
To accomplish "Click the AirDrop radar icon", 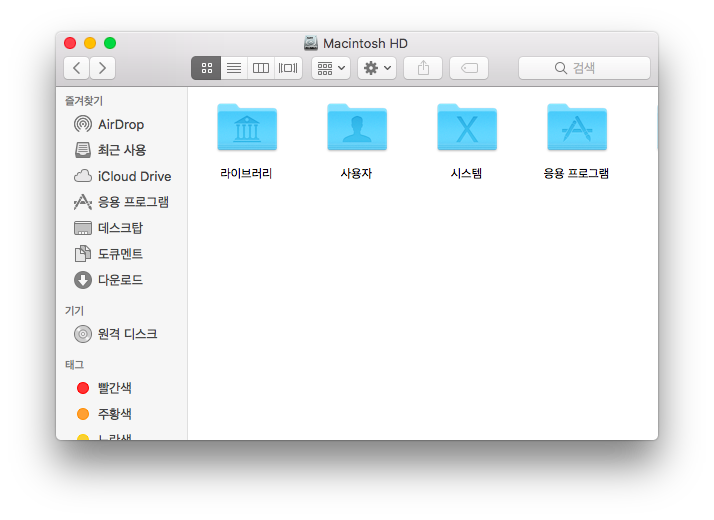I will coord(82,124).
